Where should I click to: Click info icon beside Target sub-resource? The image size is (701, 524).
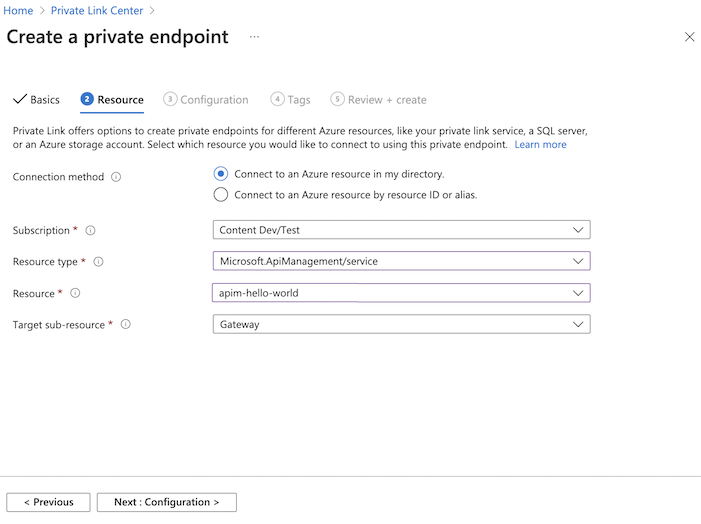pos(126,325)
